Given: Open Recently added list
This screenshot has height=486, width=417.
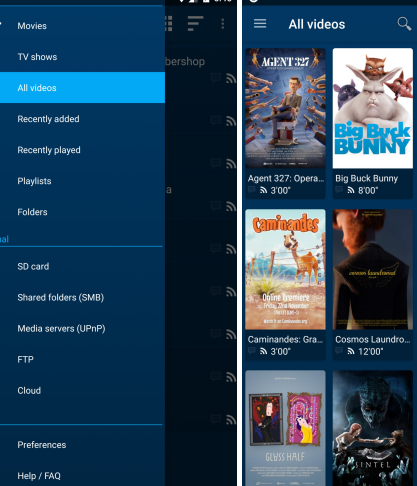Looking at the screenshot, I should click(x=48, y=119).
